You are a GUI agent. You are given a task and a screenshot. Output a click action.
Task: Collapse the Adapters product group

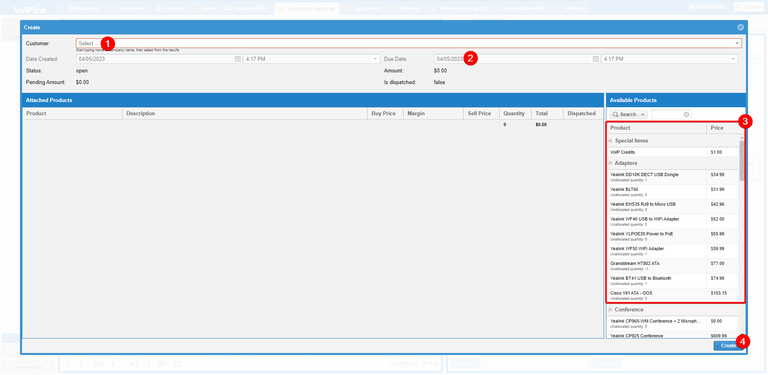click(610, 163)
